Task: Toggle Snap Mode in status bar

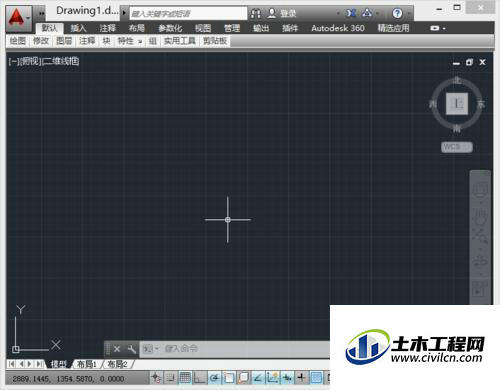Action: tap(170, 378)
